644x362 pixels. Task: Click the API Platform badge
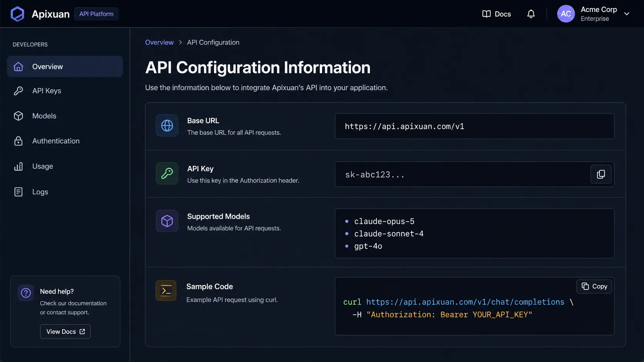click(96, 14)
